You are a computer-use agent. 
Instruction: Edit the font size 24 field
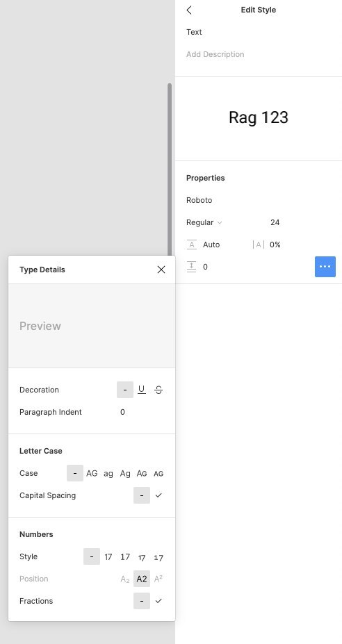(x=275, y=222)
